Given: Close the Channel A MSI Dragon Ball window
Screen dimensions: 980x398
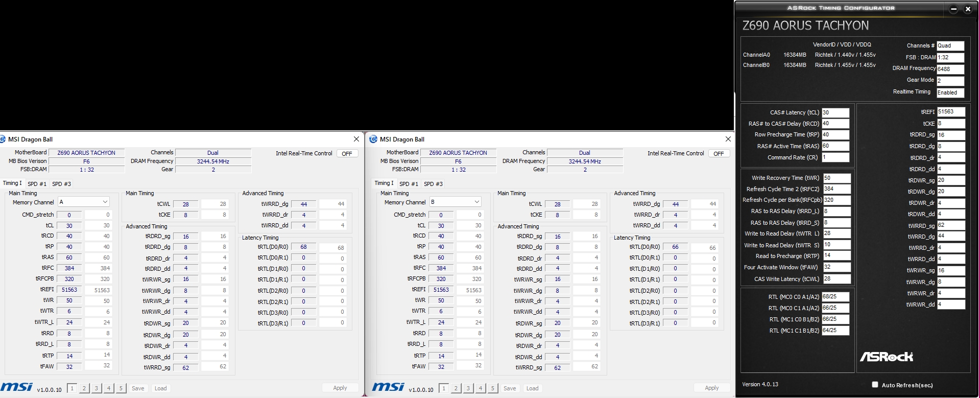Looking at the screenshot, I should (356, 139).
